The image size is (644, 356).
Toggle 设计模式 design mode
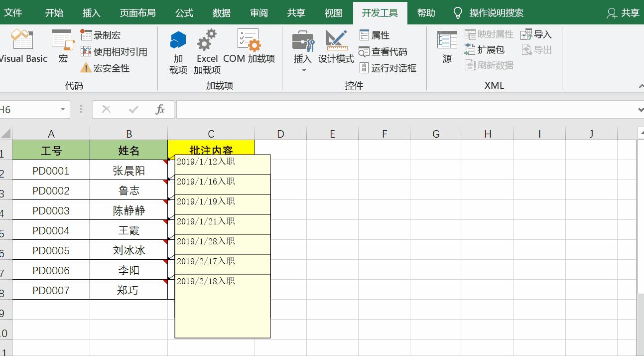coord(336,47)
